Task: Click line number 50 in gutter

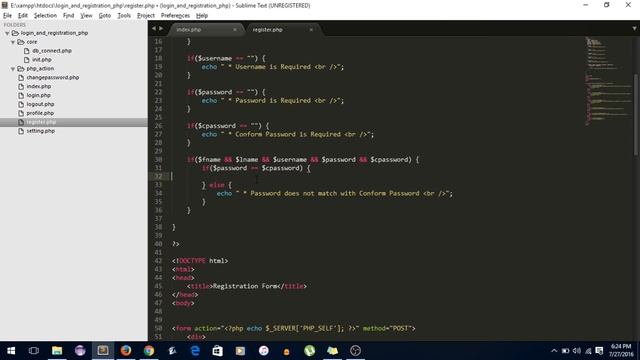Action: click(x=158, y=328)
